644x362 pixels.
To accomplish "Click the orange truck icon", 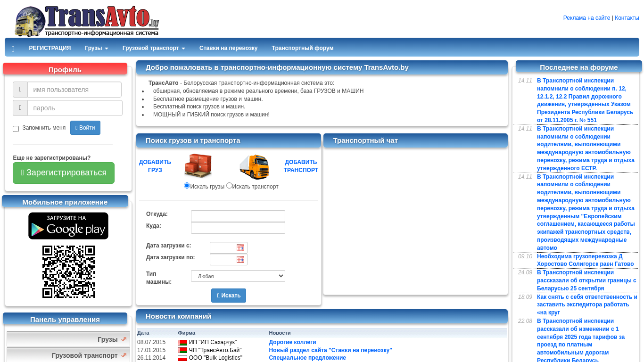I will 255,167.
